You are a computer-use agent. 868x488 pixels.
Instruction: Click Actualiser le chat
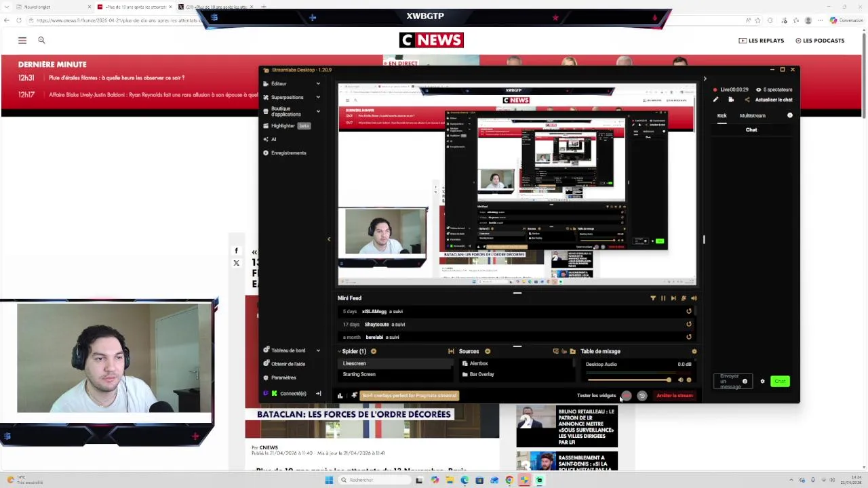click(773, 100)
